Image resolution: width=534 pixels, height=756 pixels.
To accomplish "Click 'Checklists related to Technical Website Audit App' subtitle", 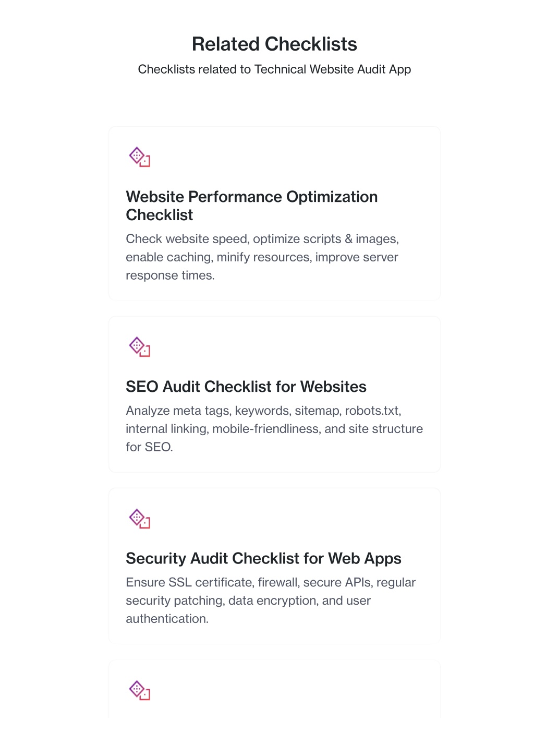I will point(274,69).
